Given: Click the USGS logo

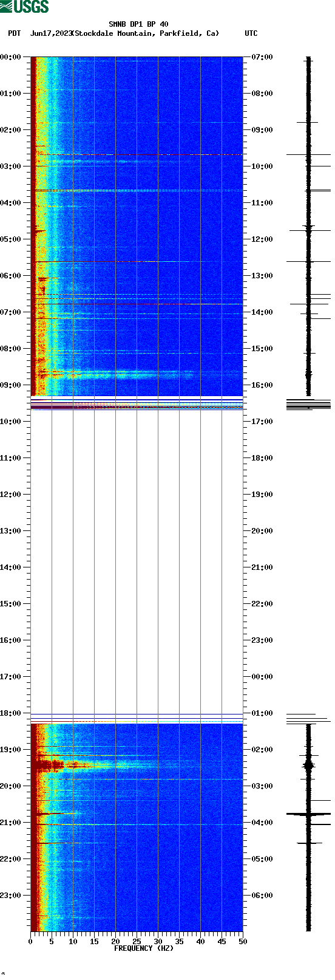Looking at the screenshot, I should tap(24, 7).
